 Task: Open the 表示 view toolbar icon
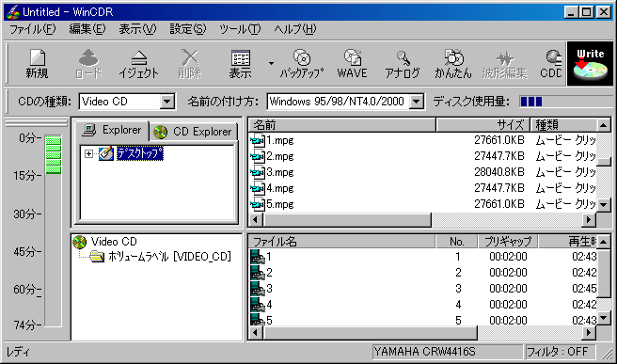[x=241, y=63]
